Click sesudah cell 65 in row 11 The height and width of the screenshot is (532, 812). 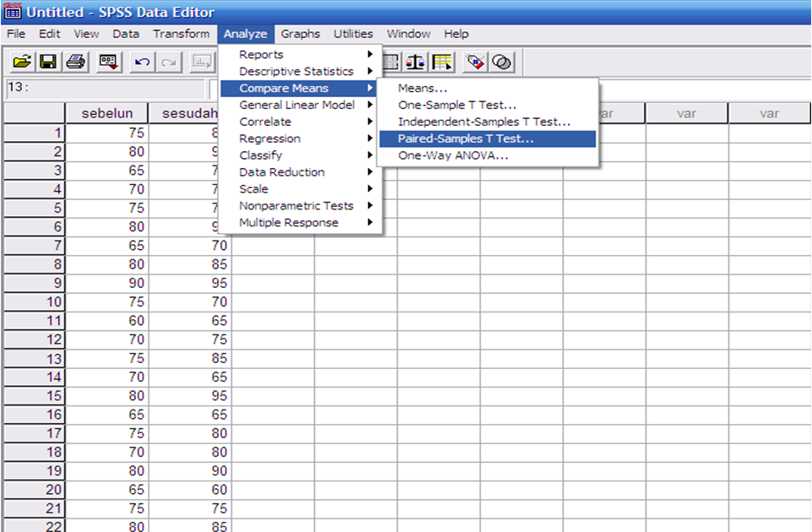190,321
